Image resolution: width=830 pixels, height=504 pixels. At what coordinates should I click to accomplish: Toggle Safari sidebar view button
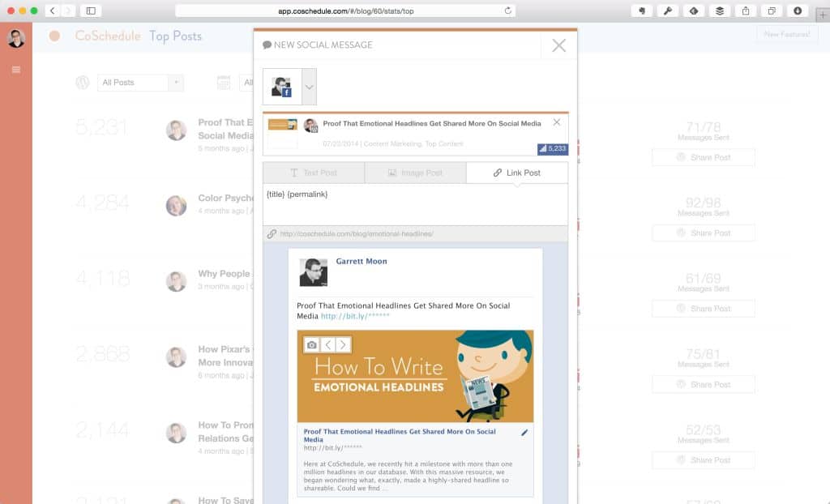coord(90,11)
